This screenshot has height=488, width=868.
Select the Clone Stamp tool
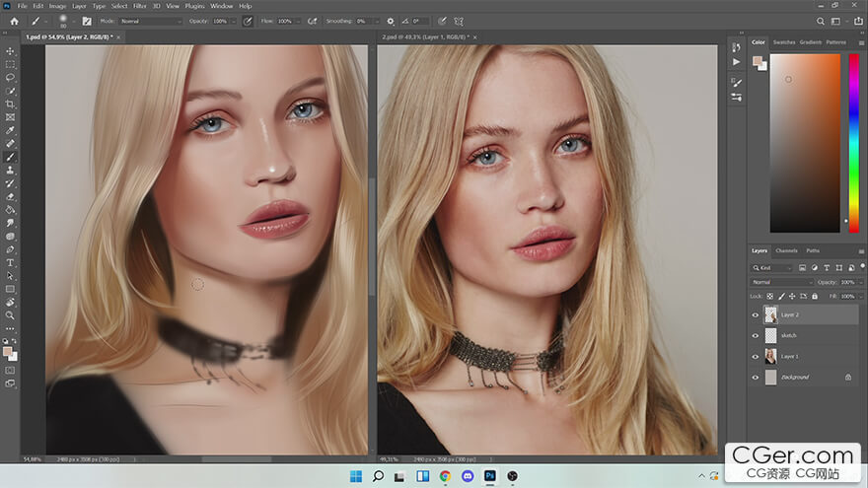pos(10,171)
